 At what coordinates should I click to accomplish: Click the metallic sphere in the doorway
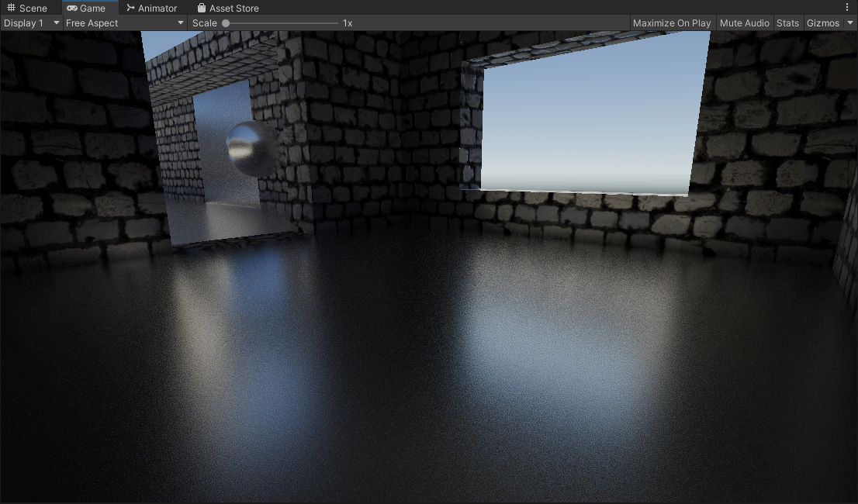[x=252, y=149]
